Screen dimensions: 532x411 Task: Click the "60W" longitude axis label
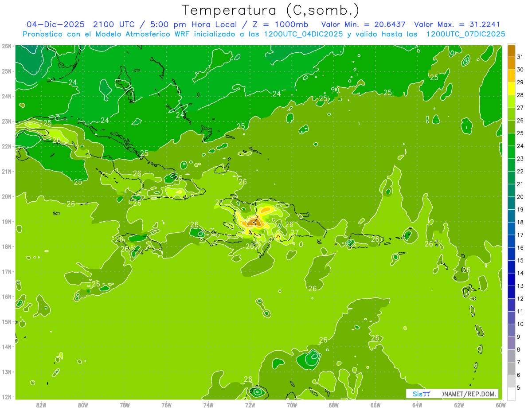click(x=501, y=405)
